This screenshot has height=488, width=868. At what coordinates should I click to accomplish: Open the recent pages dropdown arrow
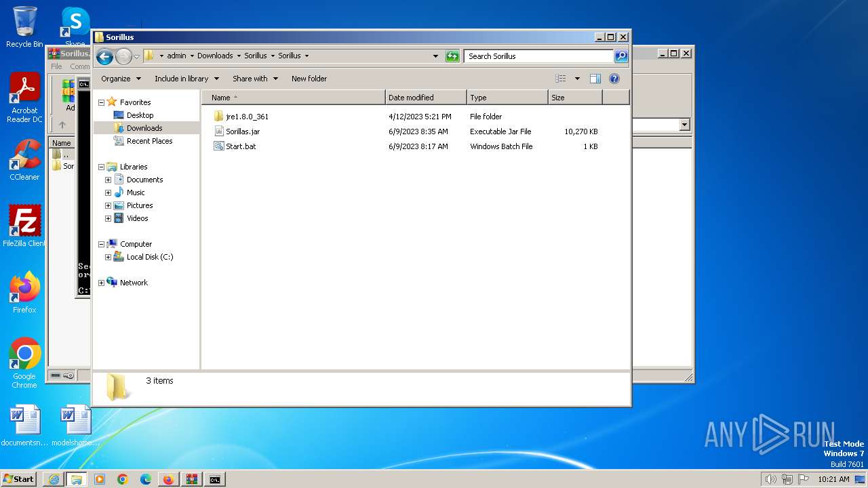[x=136, y=56]
